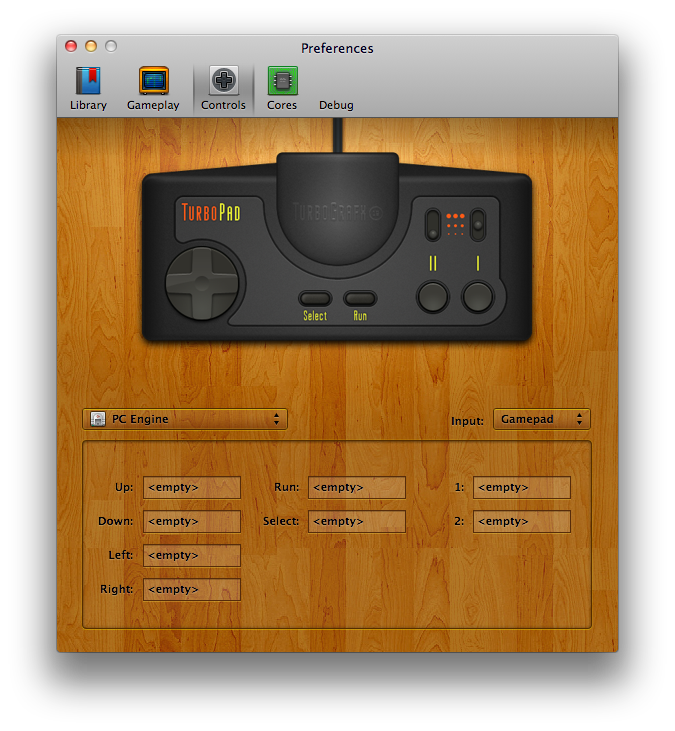Close the Preferences window

(71, 46)
